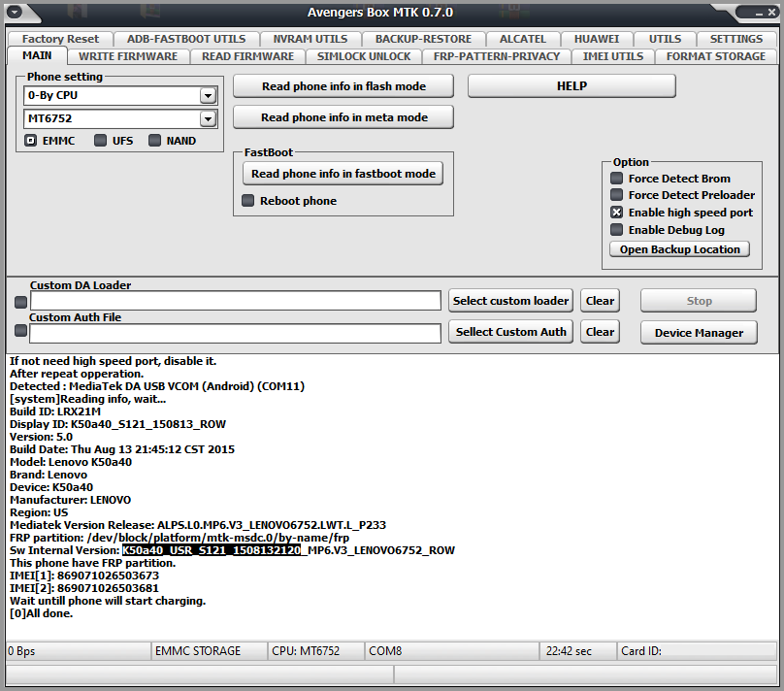Click the FRP partition path log line
Viewport: 784px width, 691px height.
pyautogui.click(x=180, y=538)
